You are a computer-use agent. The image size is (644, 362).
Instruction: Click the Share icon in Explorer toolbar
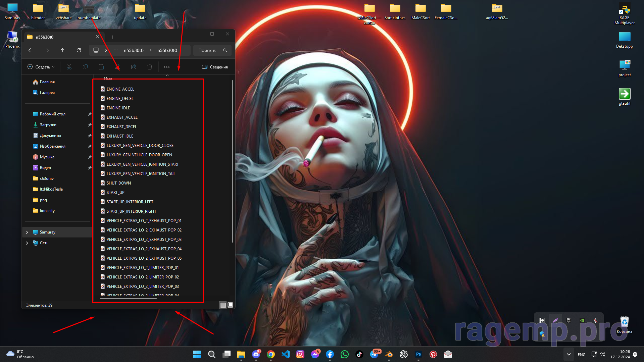pyautogui.click(x=134, y=67)
